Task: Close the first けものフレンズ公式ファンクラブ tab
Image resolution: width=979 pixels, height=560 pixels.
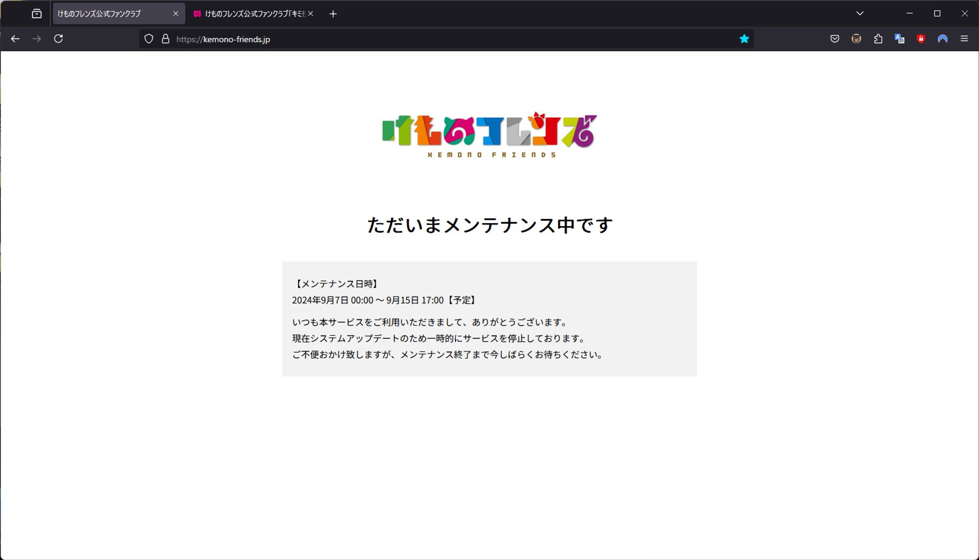Action: tap(176, 14)
